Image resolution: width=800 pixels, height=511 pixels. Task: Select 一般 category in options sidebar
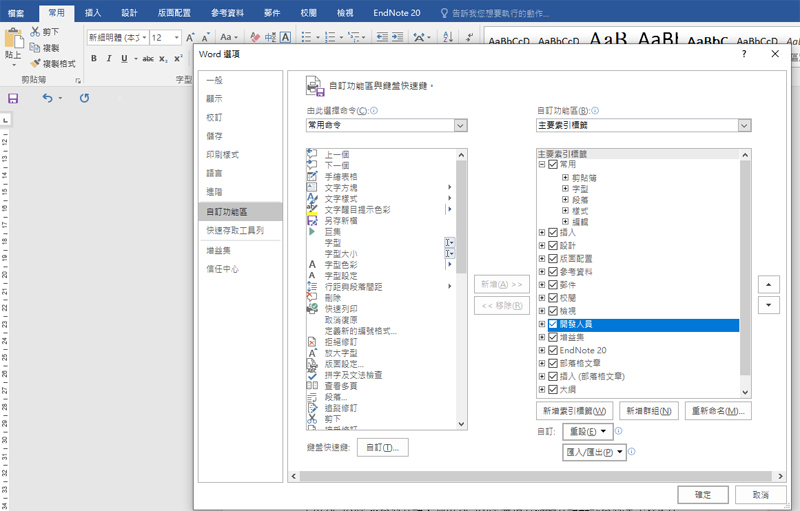point(214,80)
